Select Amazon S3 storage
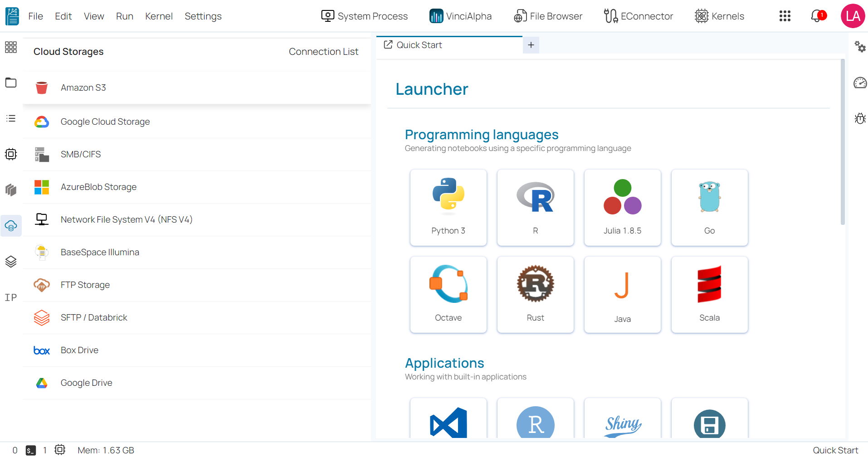The image size is (868, 457). [x=197, y=88]
